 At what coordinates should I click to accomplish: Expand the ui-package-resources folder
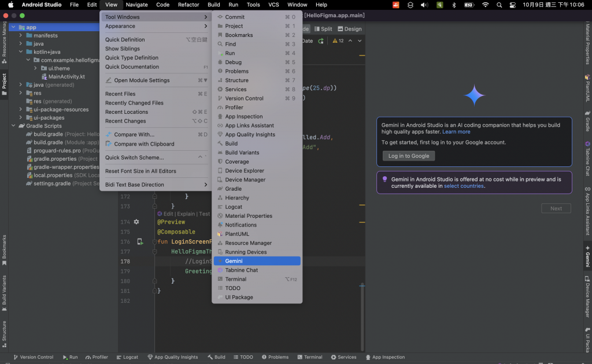click(21, 109)
